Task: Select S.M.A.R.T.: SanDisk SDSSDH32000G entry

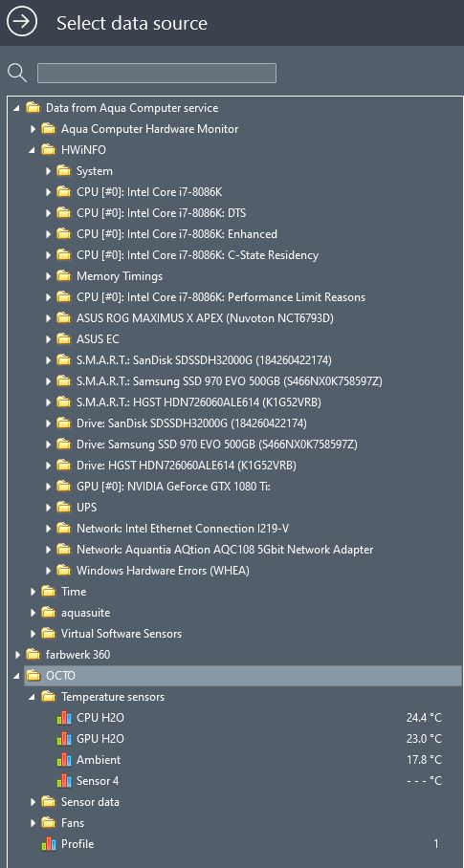Action: pos(204,360)
